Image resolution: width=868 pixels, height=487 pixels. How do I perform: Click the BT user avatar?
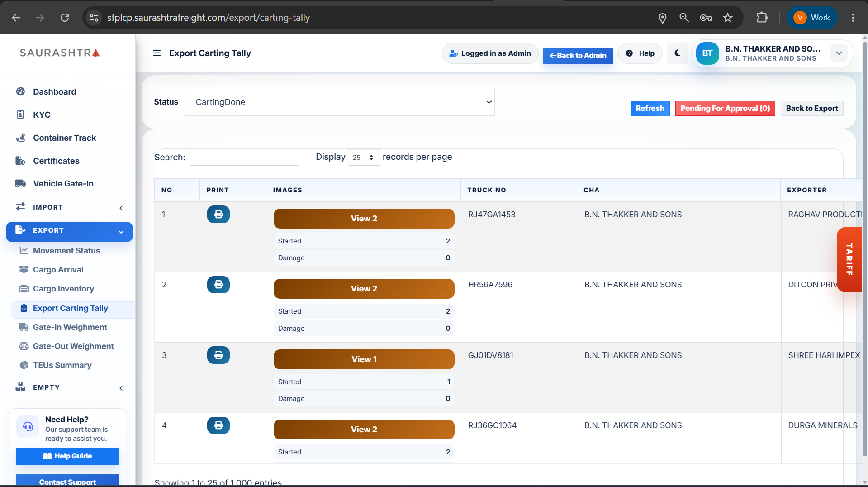tap(707, 53)
